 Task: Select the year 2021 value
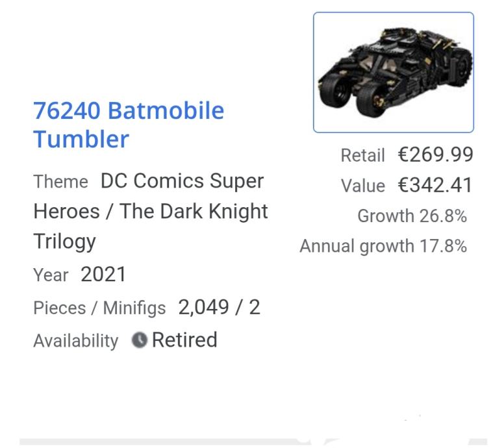coord(103,274)
